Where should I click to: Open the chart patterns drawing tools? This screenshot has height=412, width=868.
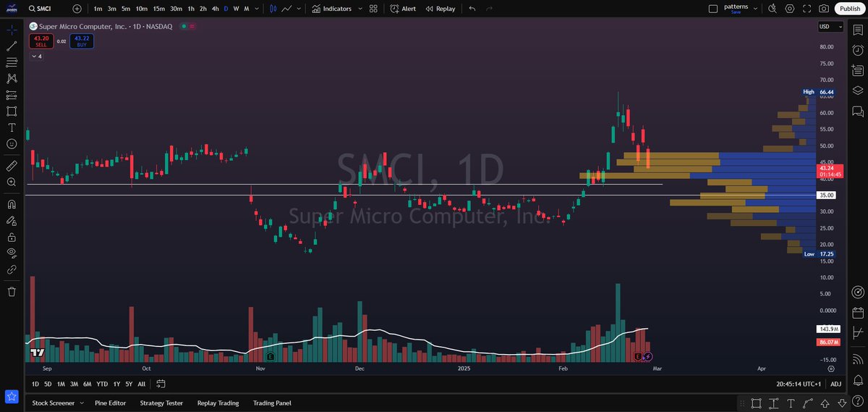pyautogui.click(x=12, y=78)
